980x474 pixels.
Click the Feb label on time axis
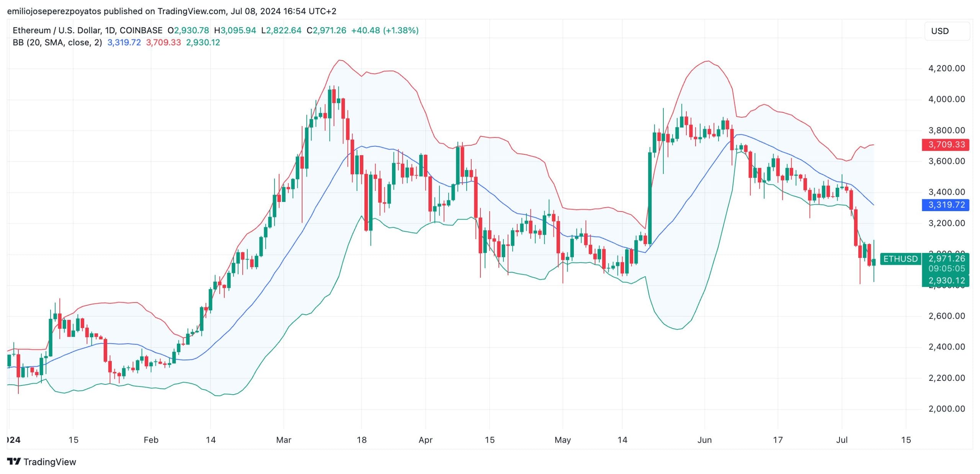(151, 440)
